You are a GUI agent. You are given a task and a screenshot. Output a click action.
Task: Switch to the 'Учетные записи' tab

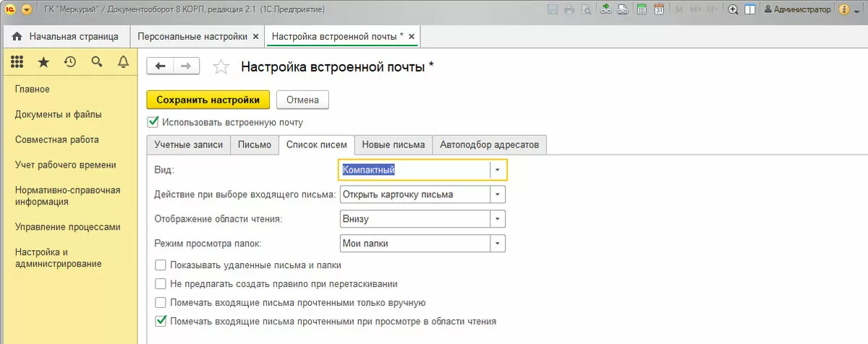click(x=189, y=145)
